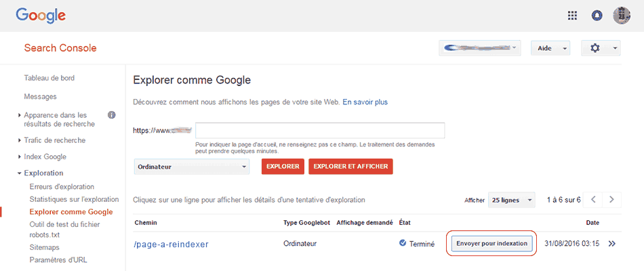The height and width of the screenshot is (271, 644).
Task: Open the Google apps grid icon
Action: click(x=572, y=16)
